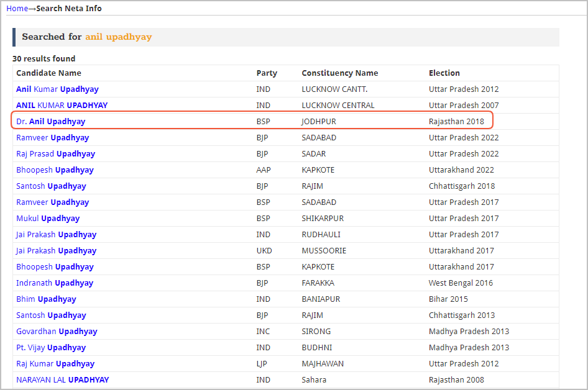Click the Party column header
Image resolution: width=588 pixels, height=390 pixels.
pyautogui.click(x=267, y=73)
